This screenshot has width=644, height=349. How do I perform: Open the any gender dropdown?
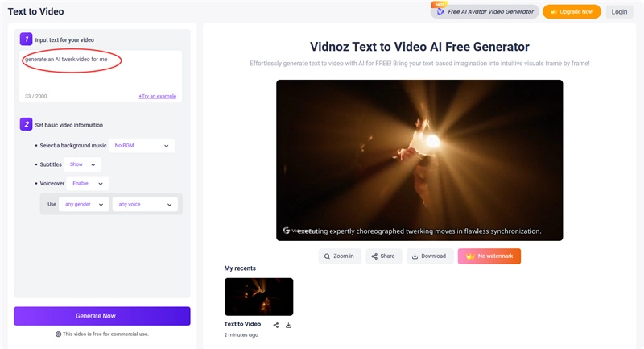point(84,204)
